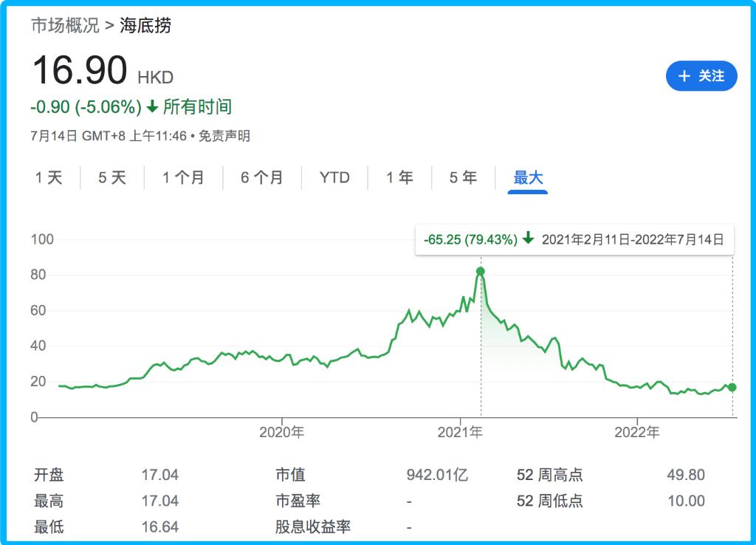Click the currently active 最大 tab
The image size is (756, 545).
526,177
